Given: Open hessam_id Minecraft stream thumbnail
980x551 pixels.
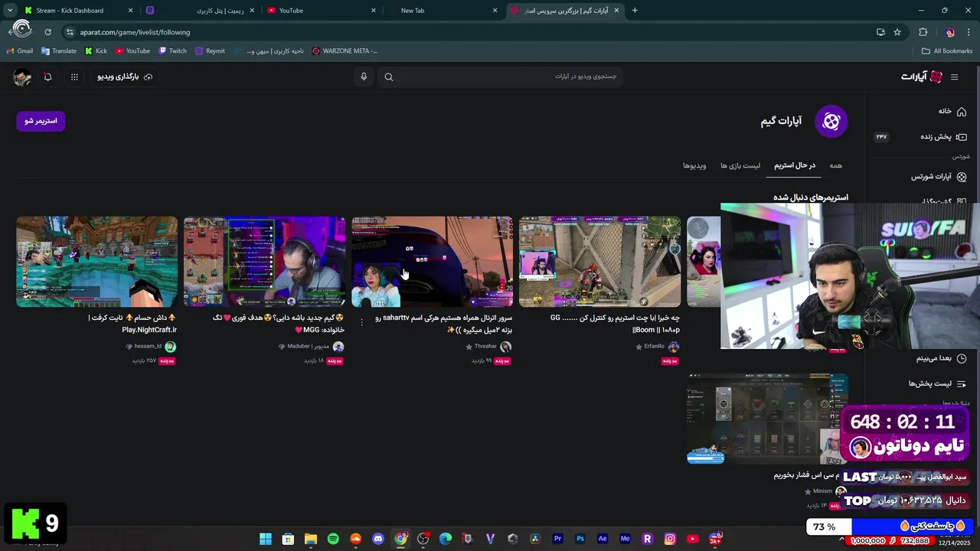Looking at the screenshot, I should 97,262.
